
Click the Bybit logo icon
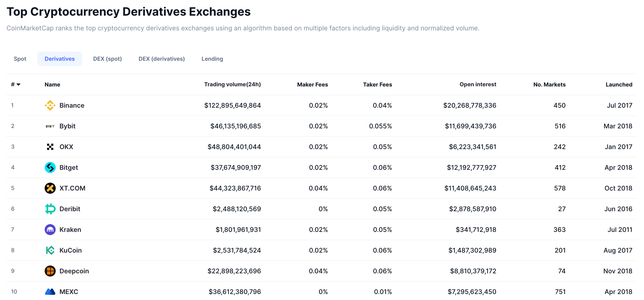click(x=50, y=126)
